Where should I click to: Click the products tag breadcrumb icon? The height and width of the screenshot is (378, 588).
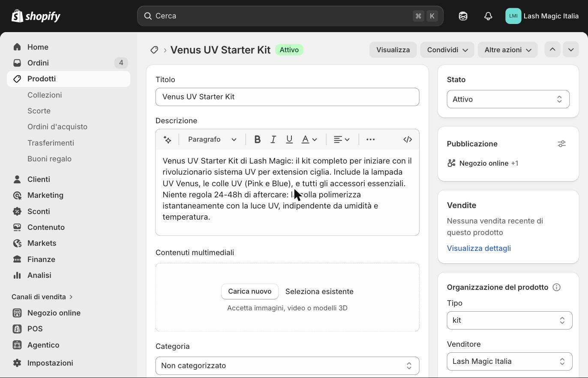(x=154, y=50)
